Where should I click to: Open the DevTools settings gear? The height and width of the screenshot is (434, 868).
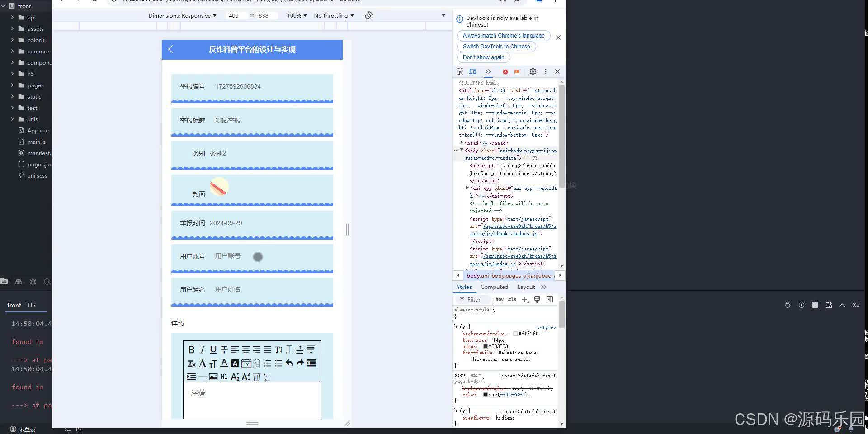pos(533,71)
